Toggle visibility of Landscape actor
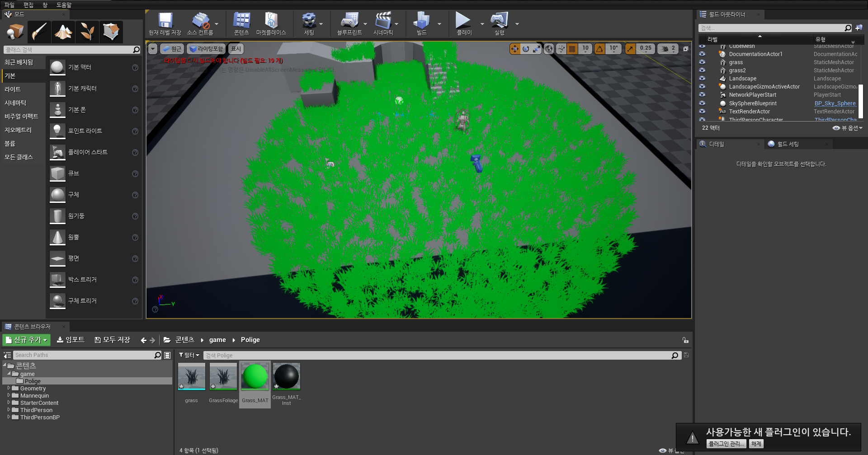The width and height of the screenshot is (868, 455). pyautogui.click(x=702, y=78)
